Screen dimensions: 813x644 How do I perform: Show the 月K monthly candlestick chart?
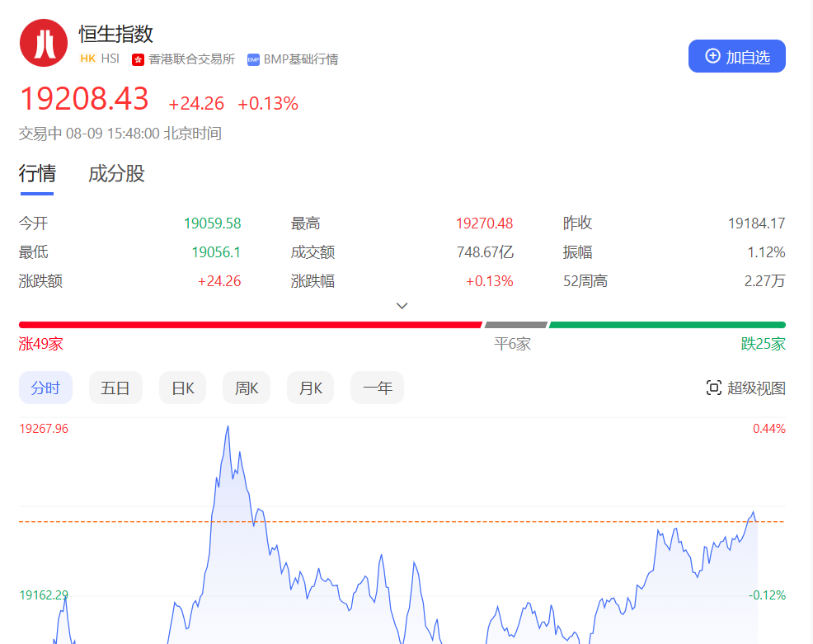point(310,388)
